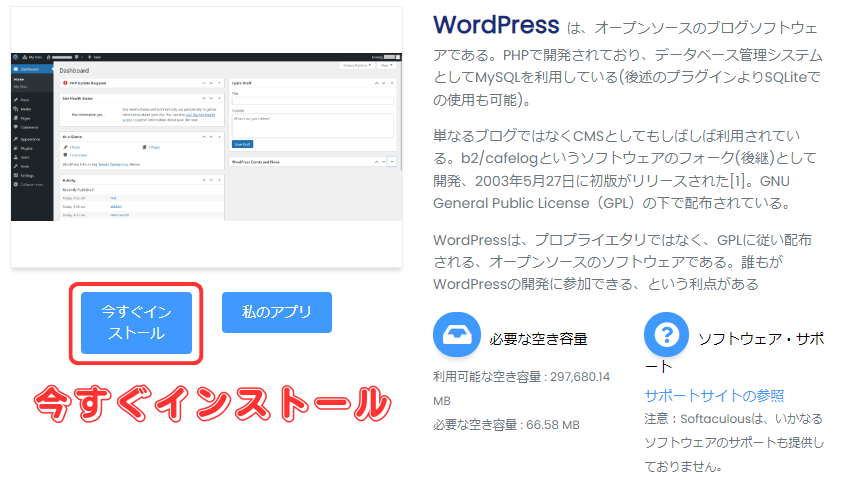Open the 私のアプリ button
The width and height of the screenshot is (843, 484).
(277, 312)
